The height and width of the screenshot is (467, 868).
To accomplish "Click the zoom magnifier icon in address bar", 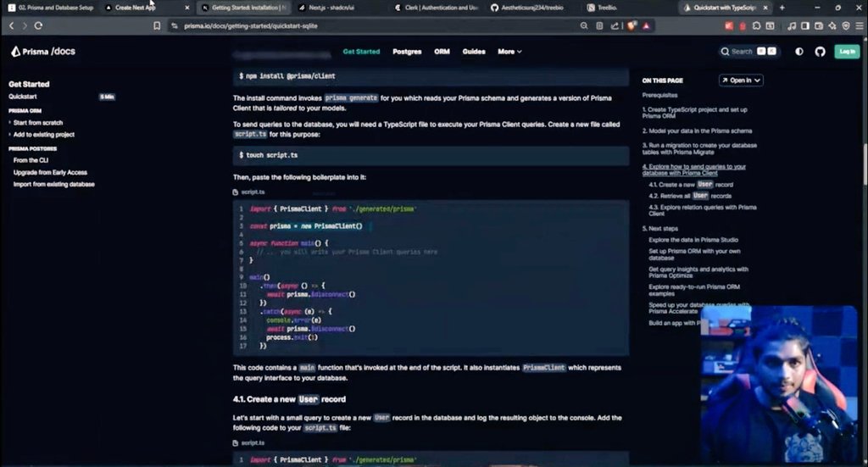I will point(584,26).
